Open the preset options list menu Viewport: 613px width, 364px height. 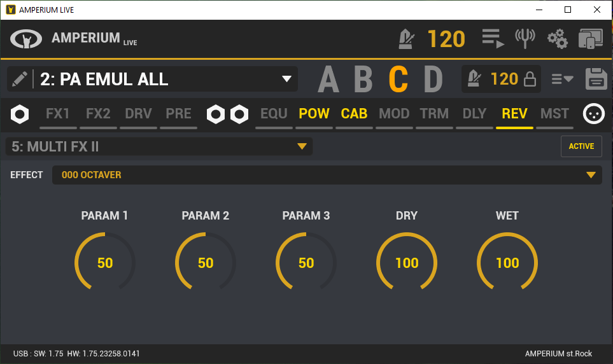tap(562, 79)
